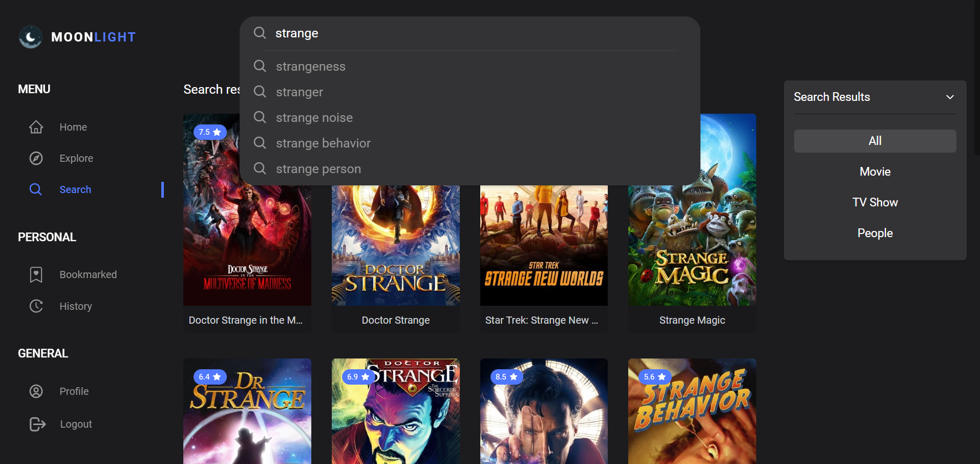Click the 7.5 star rating badge
This screenshot has height=464, width=980.
click(210, 132)
